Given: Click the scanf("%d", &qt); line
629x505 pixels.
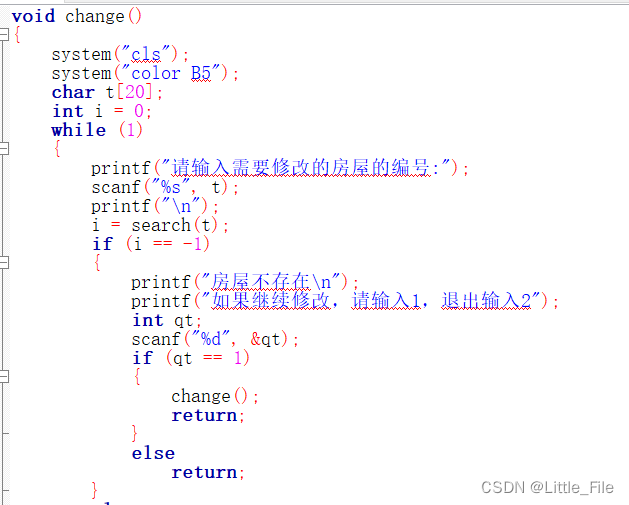Looking at the screenshot, I should 215,339.
